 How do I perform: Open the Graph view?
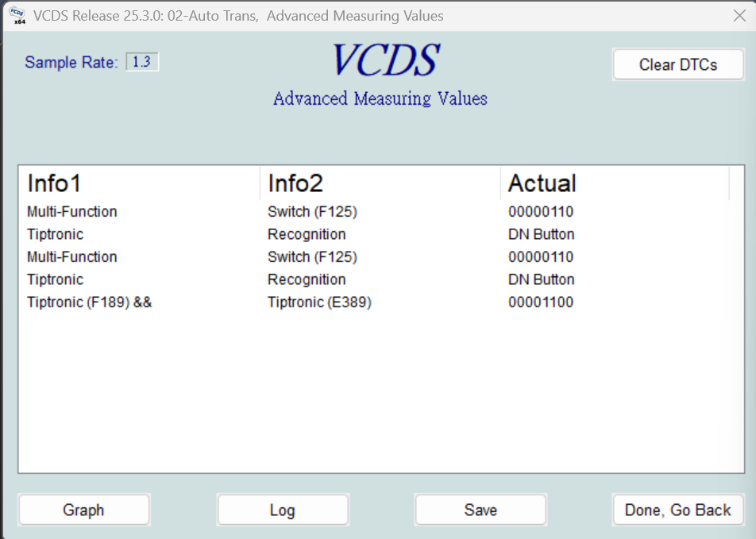coord(84,510)
